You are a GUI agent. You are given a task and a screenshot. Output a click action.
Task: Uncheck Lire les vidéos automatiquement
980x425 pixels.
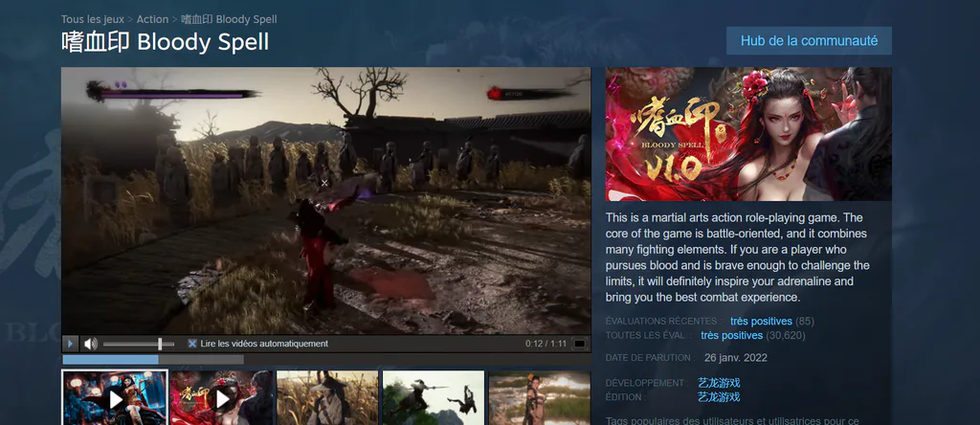click(192, 344)
